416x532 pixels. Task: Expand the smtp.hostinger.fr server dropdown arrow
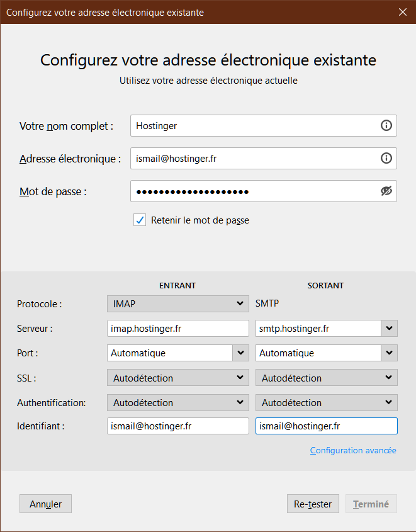point(389,328)
